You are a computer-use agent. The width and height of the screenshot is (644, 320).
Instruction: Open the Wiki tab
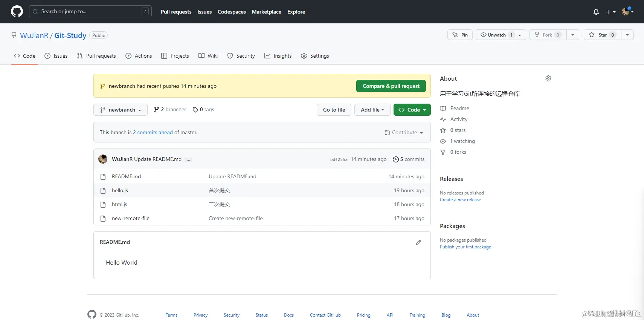pyautogui.click(x=208, y=56)
